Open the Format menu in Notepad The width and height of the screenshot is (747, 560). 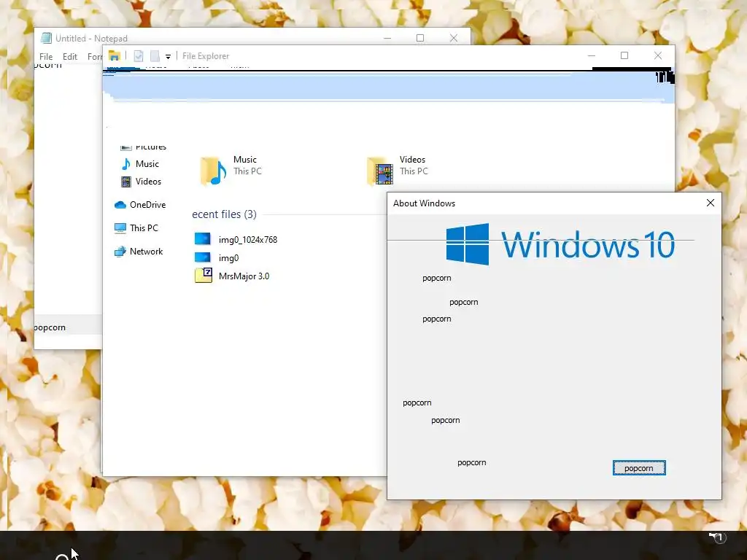pos(95,57)
